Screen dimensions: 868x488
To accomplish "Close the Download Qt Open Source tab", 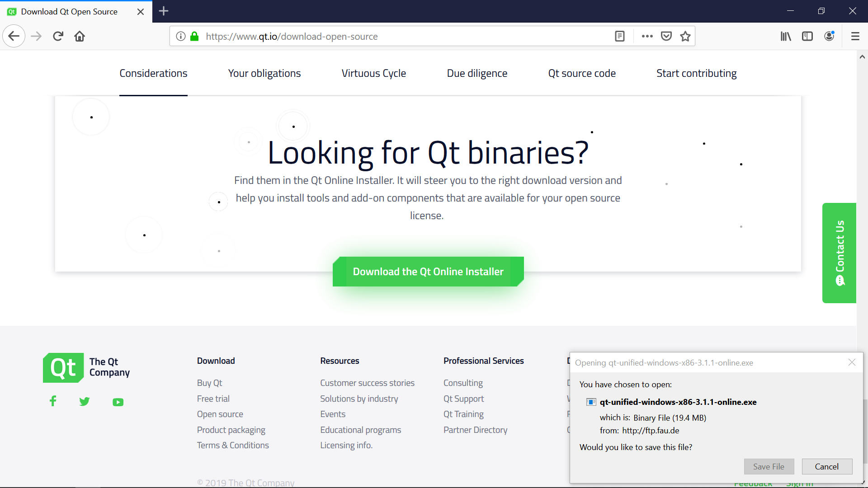I will 141,12.
